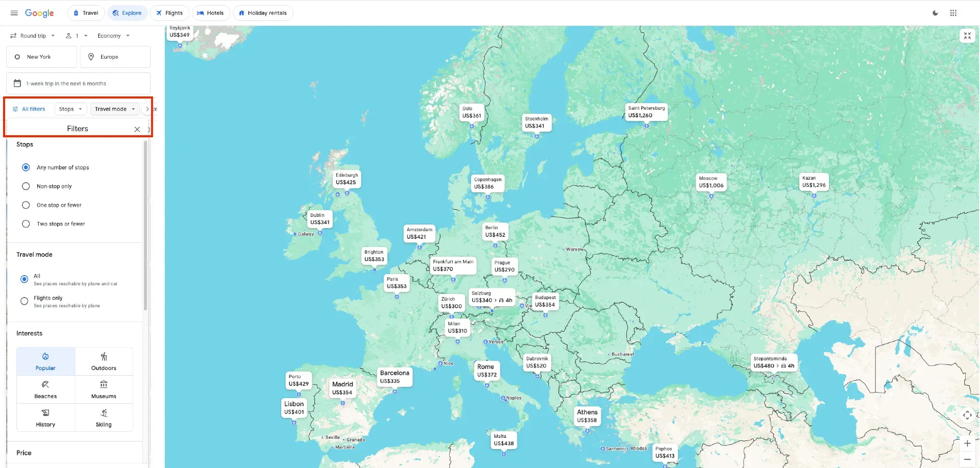Image resolution: width=980 pixels, height=468 pixels.
Task: Open the Travel mode dropdown
Action: (114, 109)
